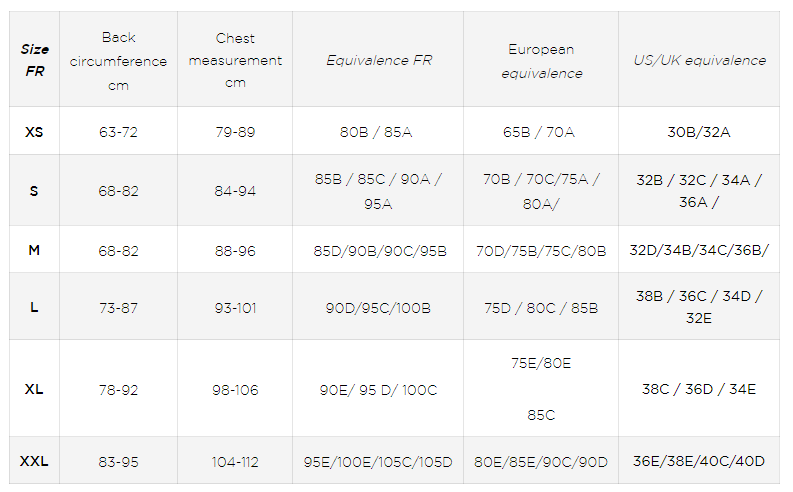793x492 pixels.
Task: Click the Chest measurement cm header
Action: [235, 60]
